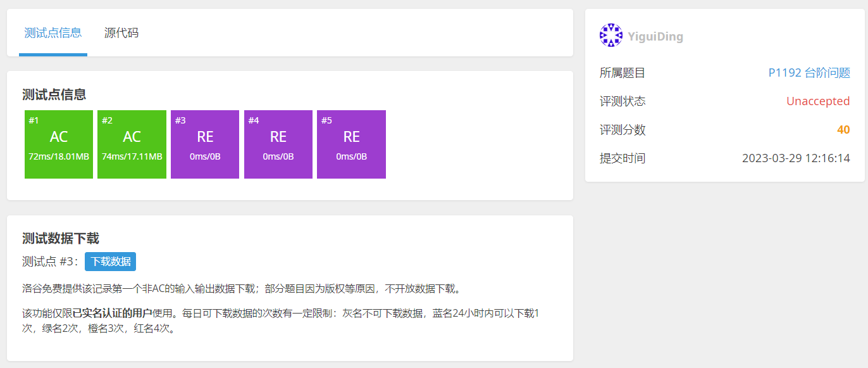The height and width of the screenshot is (368, 868).
Task: Open the 源代码 tab
Action: coord(121,33)
